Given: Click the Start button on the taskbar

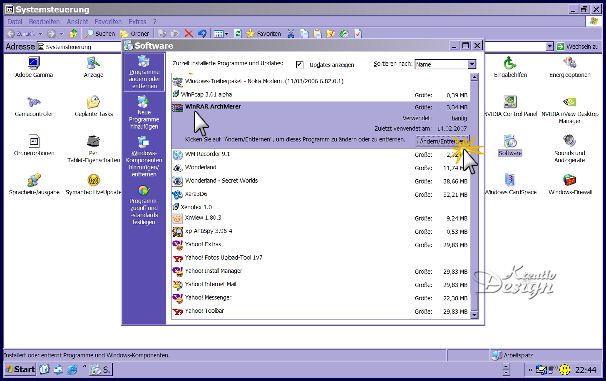Looking at the screenshot, I should pyautogui.click(x=20, y=369).
